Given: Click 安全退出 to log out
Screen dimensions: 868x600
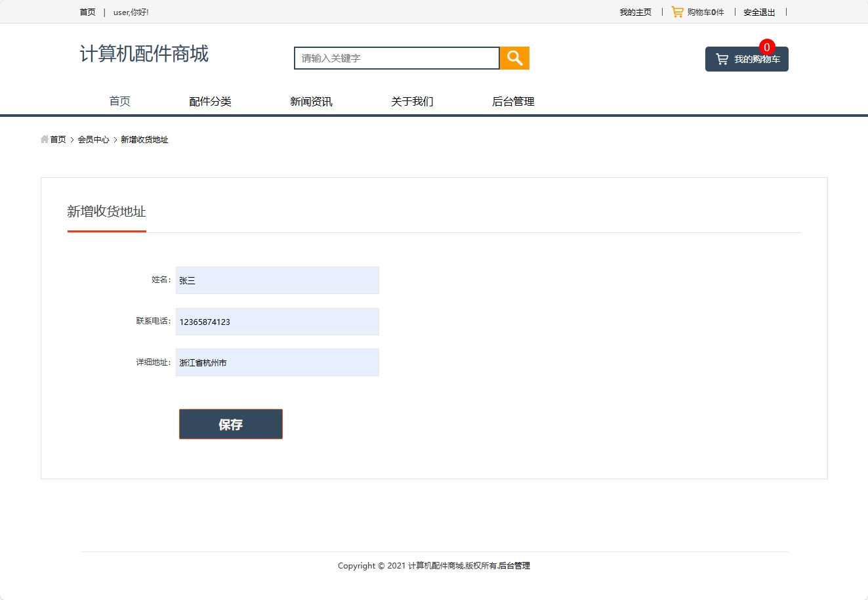Looking at the screenshot, I should click(758, 11).
